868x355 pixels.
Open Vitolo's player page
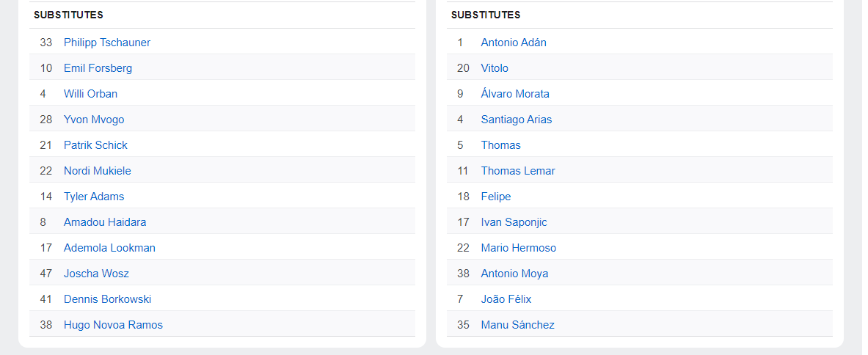point(495,68)
